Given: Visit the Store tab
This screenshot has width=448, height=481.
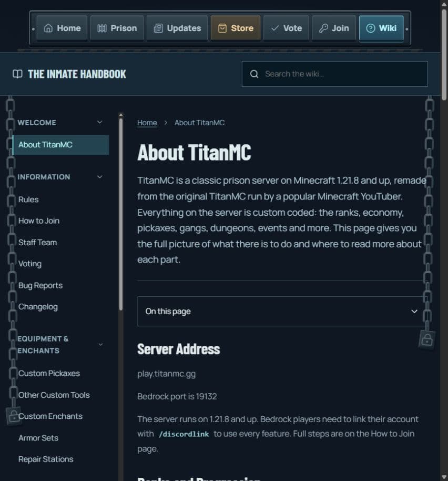Looking at the screenshot, I should point(236,28).
